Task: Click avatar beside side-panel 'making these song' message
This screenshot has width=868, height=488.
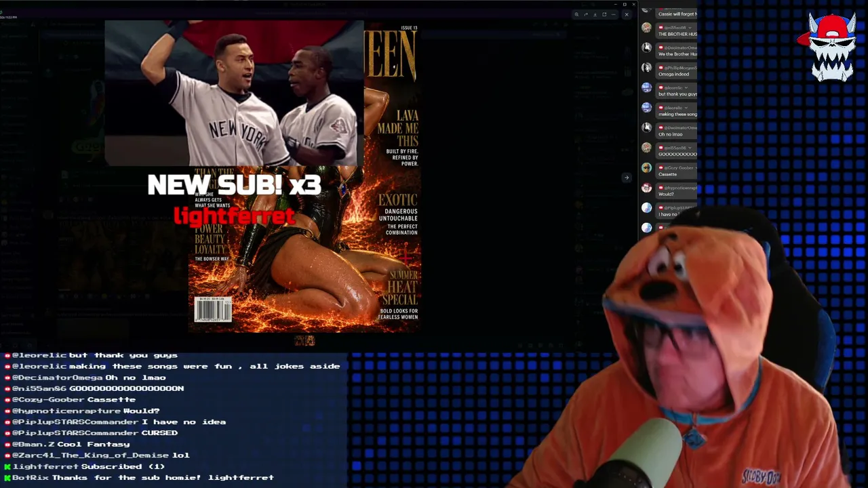Action: 646,108
